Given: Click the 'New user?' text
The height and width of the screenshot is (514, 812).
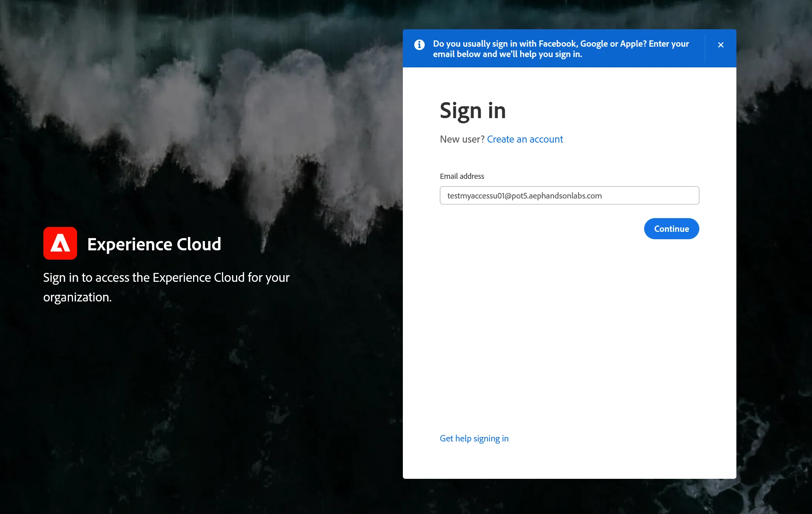Looking at the screenshot, I should (462, 139).
